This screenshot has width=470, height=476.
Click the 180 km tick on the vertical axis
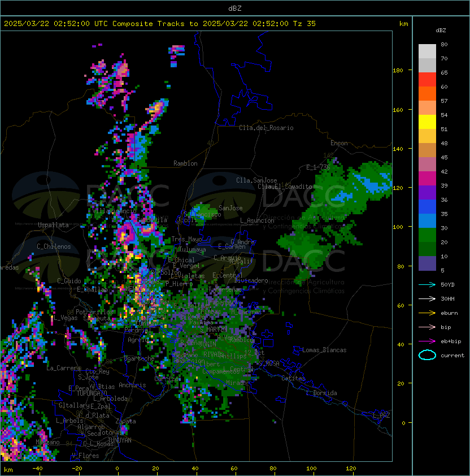tap(398, 71)
